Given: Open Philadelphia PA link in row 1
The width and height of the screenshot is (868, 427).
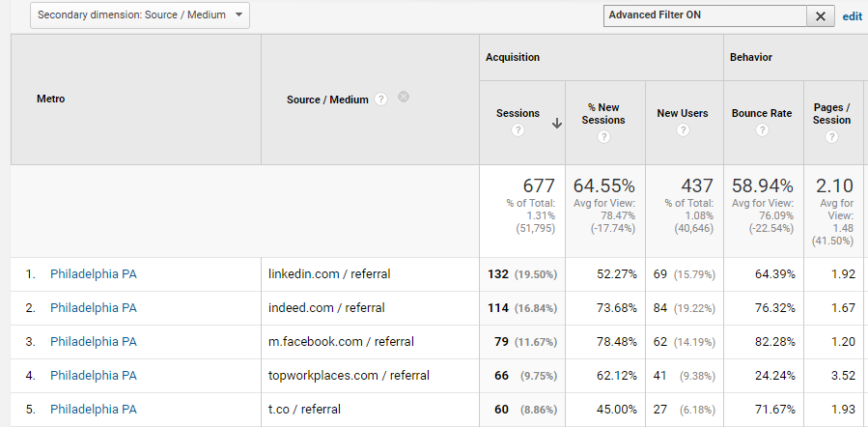Looking at the screenshot, I should [x=94, y=274].
